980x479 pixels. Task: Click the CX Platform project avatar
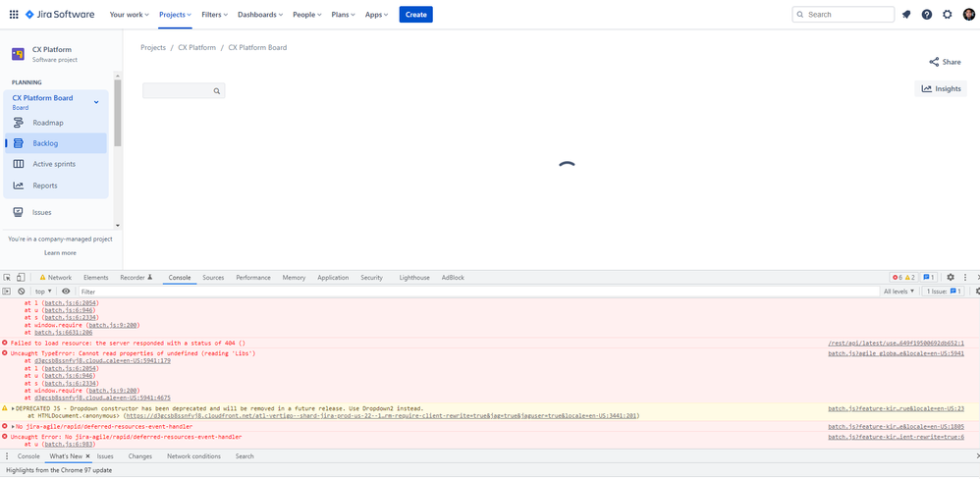18,54
